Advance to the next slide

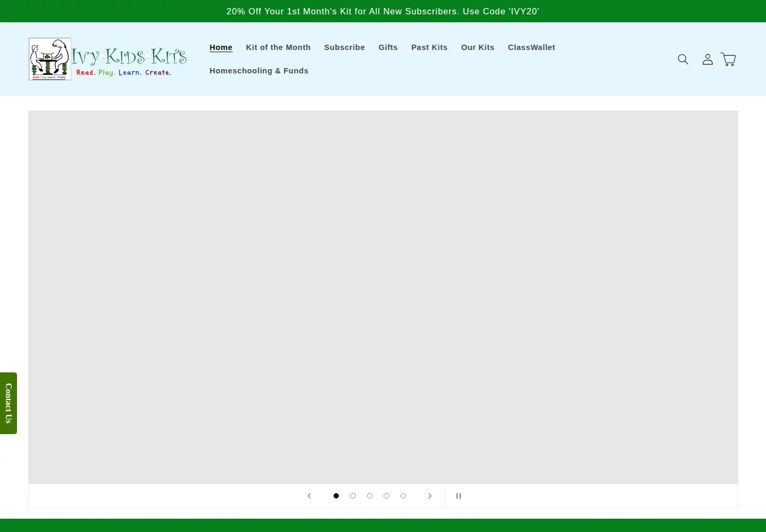pyautogui.click(x=430, y=496)
